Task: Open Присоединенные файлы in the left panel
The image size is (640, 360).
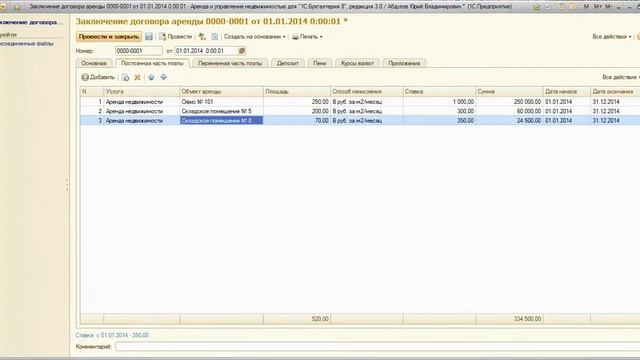Action: click(x=27, y=43)
